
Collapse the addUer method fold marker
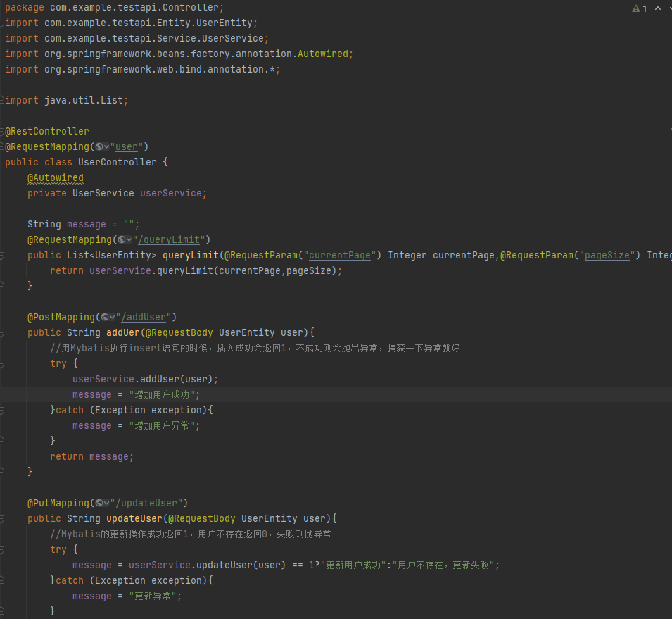3,332
